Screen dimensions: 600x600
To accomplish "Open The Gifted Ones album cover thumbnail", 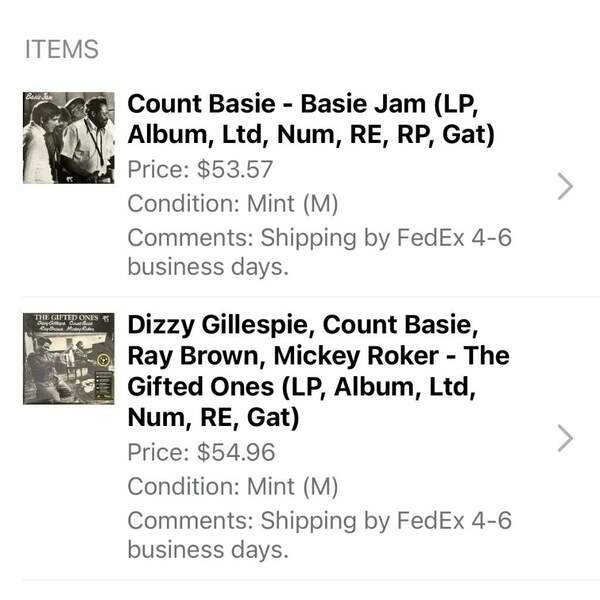I will pos(68,358).
